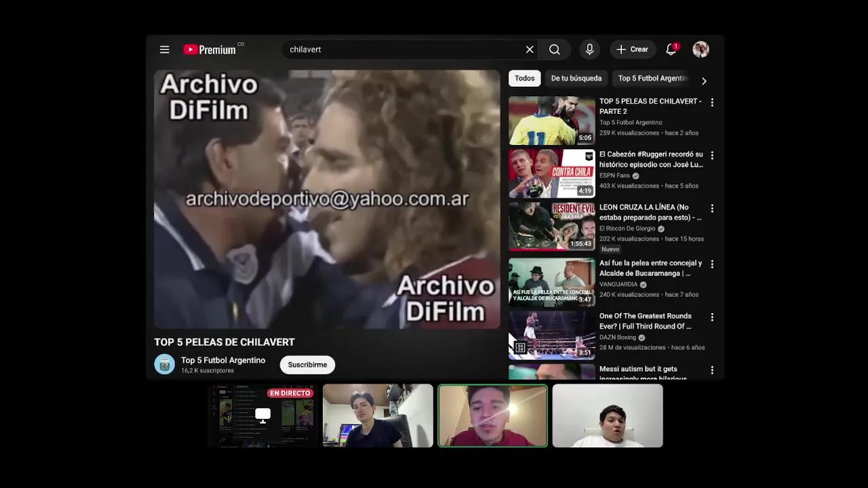This screenshot has width=868, height=488.
Task: Start voice search with microphone icon
Action: point(589,49)
